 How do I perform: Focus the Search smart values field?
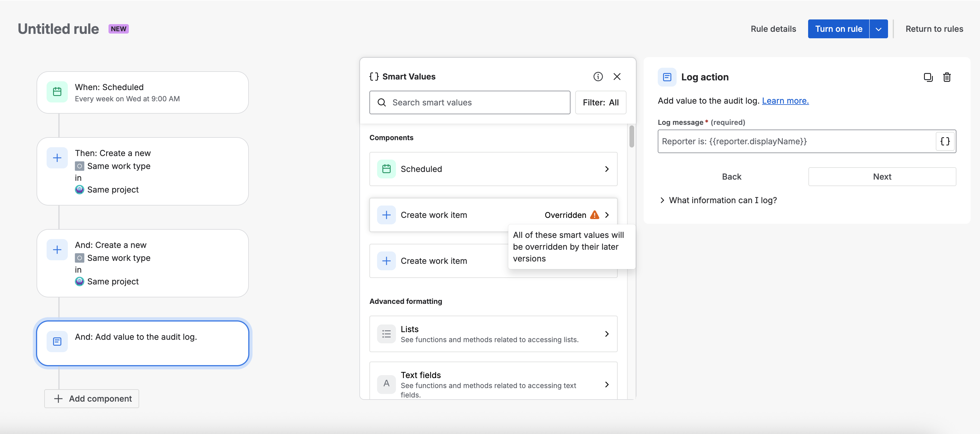coord(469,102)
